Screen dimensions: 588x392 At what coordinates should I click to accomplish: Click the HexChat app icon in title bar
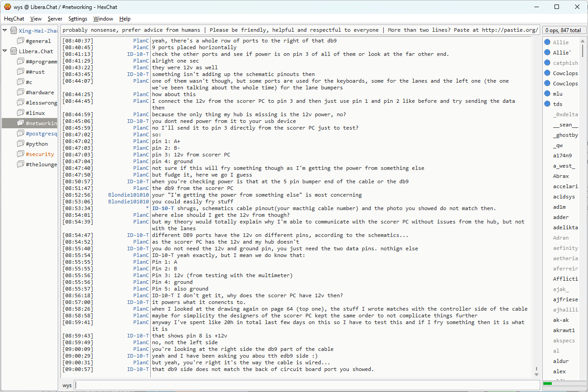pyautogui.click(x=7, y=7)
